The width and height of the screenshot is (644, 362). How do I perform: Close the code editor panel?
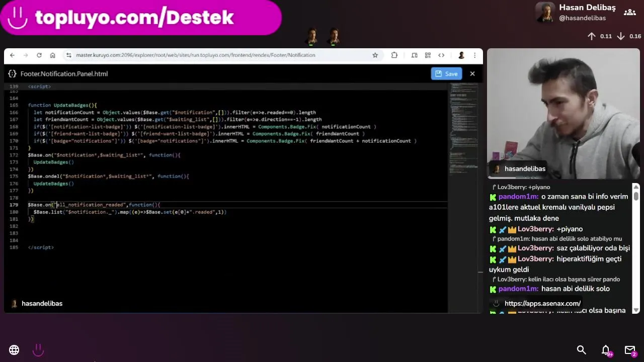point(472,74)
